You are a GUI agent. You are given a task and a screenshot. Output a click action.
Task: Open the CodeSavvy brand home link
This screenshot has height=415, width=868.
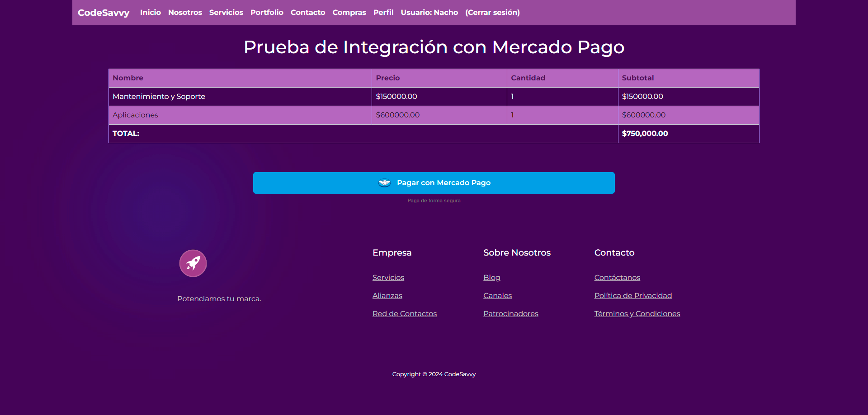(104, 13)
